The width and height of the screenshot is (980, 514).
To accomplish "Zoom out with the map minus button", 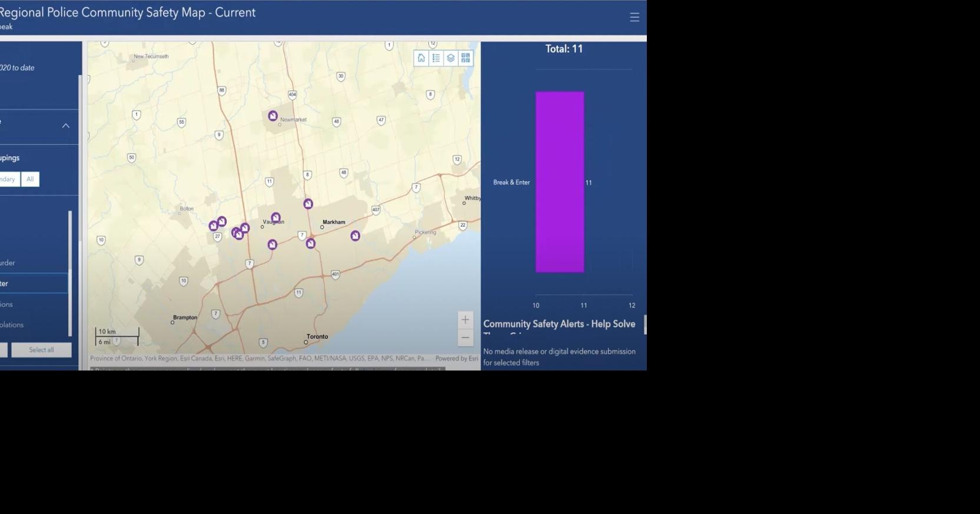I will [465, 338].
